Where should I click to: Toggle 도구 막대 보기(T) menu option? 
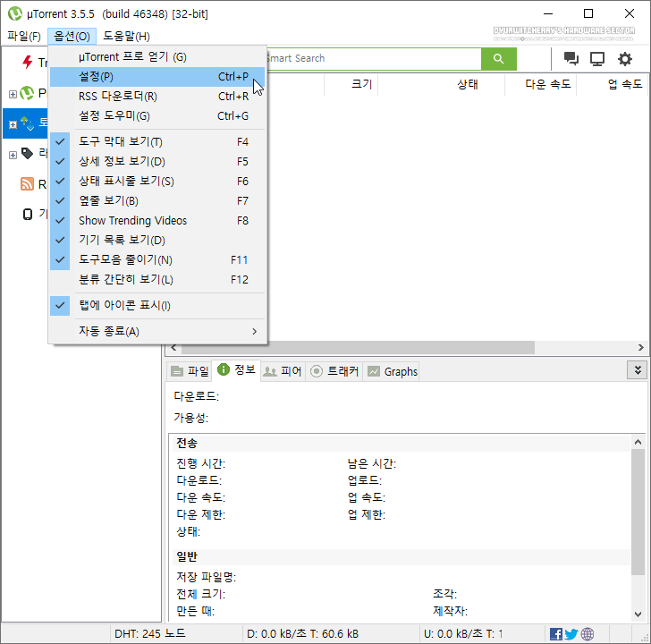tap(157, 142)
